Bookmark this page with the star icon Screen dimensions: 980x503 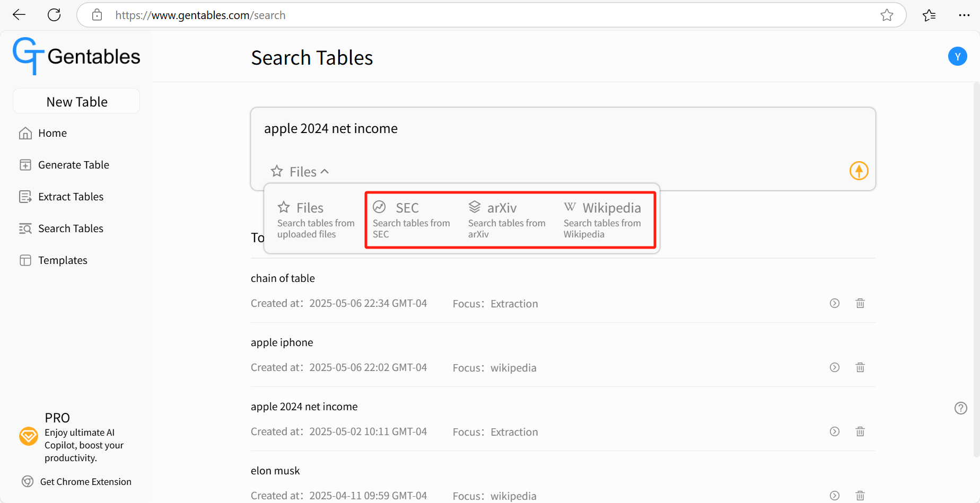pyautogui.click(x=887, y=15)
